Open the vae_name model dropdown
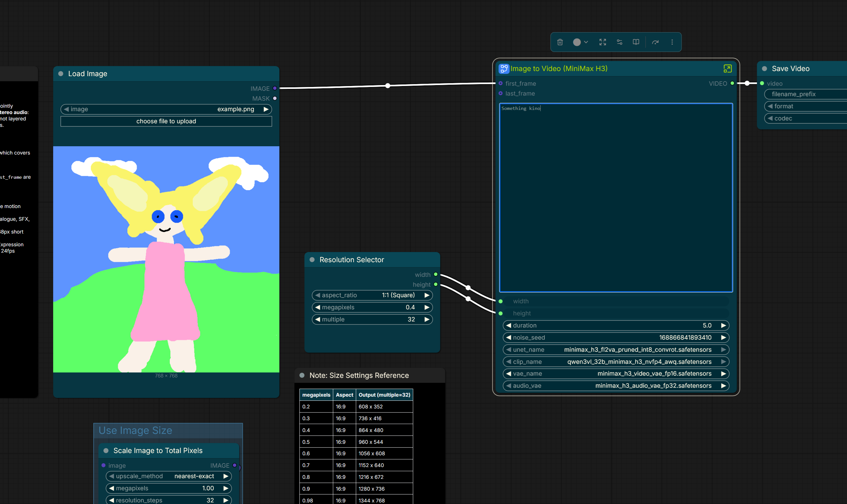The image size is (847, 504). [x=616, y=374]
